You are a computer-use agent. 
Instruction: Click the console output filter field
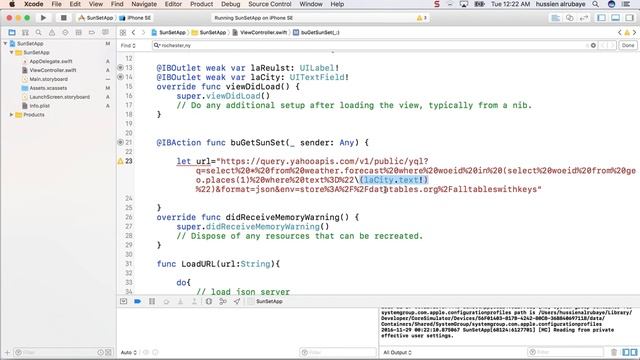click(x=565, y=352)
